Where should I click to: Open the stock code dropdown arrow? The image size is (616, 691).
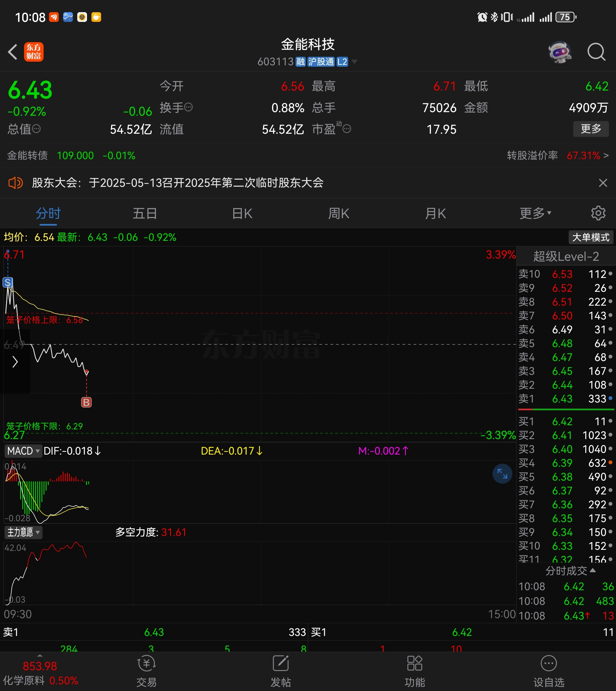point(354,61)
